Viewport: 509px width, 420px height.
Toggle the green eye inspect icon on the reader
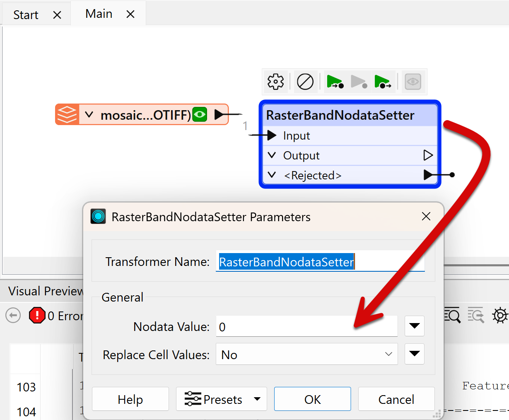[200, 114]
